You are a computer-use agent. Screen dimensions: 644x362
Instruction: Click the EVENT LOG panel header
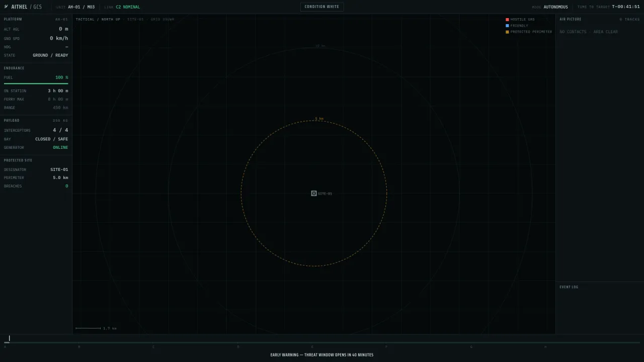(569, 287)
